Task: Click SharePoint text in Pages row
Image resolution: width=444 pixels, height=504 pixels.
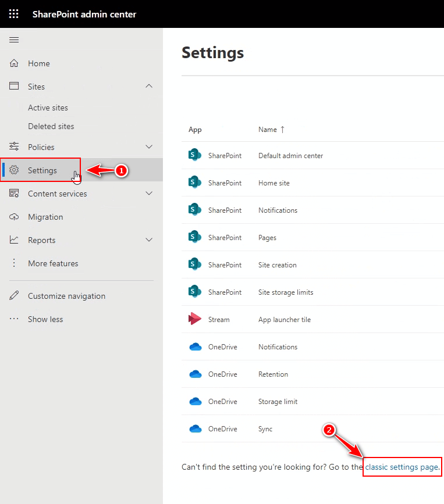Action: point(225,238)
